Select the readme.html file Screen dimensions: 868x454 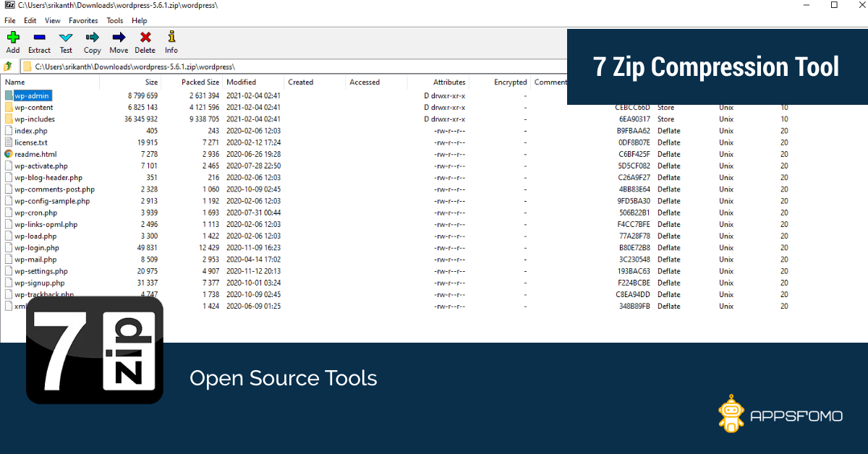(x=35, y=154)
